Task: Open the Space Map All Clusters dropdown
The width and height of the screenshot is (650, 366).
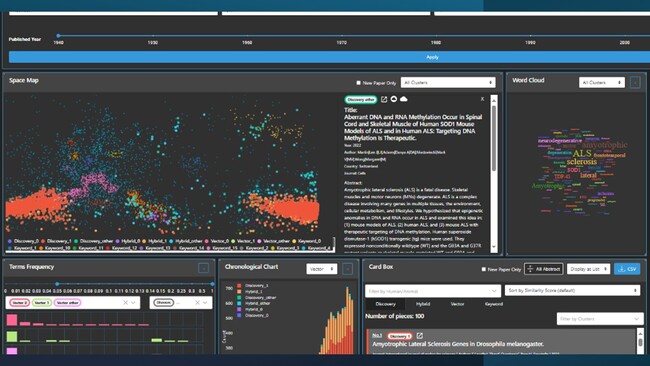Action: [448, 82]
